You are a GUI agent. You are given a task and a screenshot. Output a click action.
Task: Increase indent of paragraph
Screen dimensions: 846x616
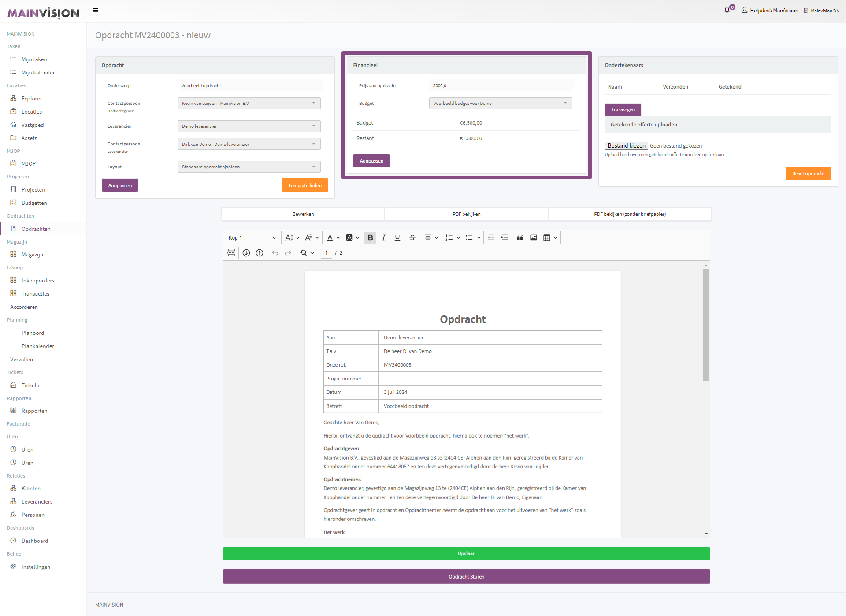coord(505,237)
